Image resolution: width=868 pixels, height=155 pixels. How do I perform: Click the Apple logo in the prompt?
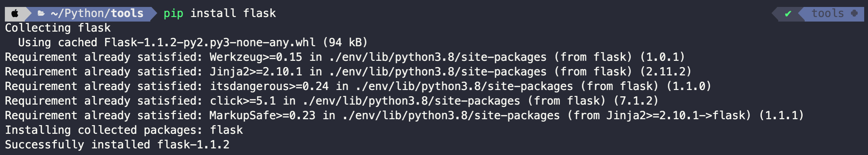click(x=15, y=14)
